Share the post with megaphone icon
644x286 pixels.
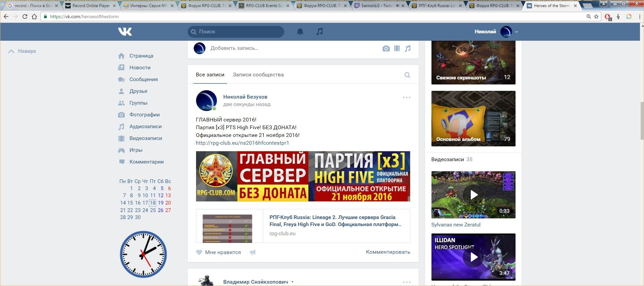(x=253, y=252)
